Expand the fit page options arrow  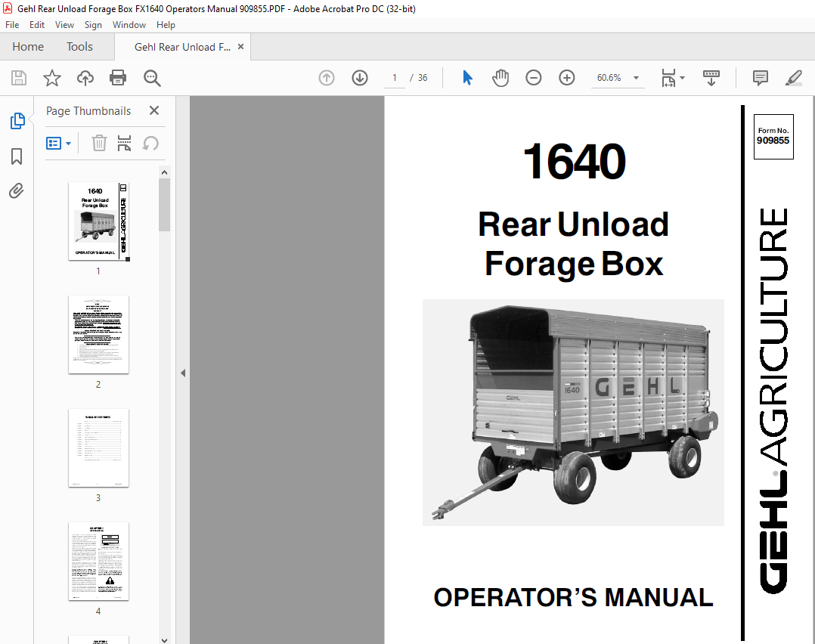click(683, 78)
